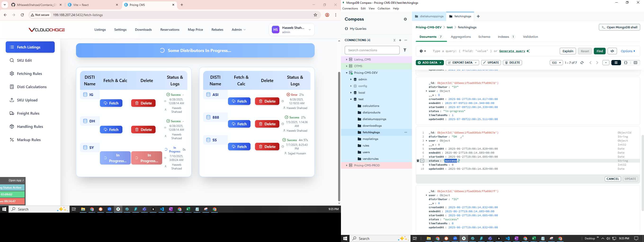The height and width of the screenshot is (242, 644).
Task: Collapse all connections icon in sidebar
Action: point(394,40)
